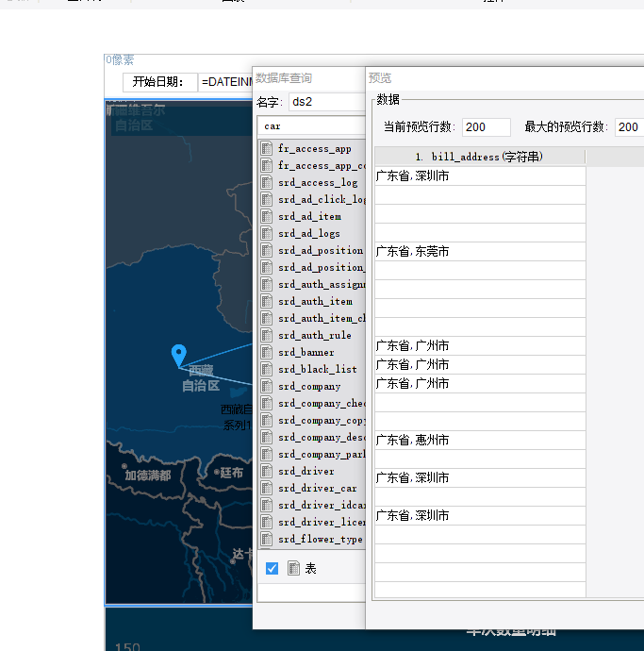
Task: Select the srd_auth_item table
Action: (313, 301)
